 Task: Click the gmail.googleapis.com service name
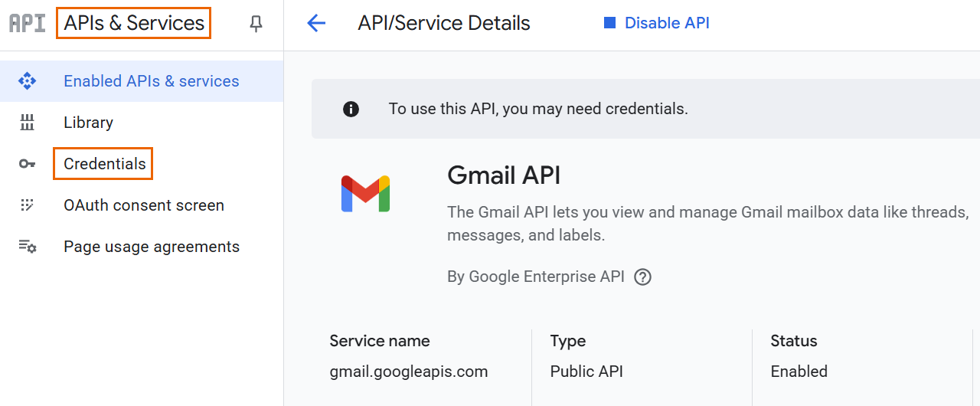[409, 372]
